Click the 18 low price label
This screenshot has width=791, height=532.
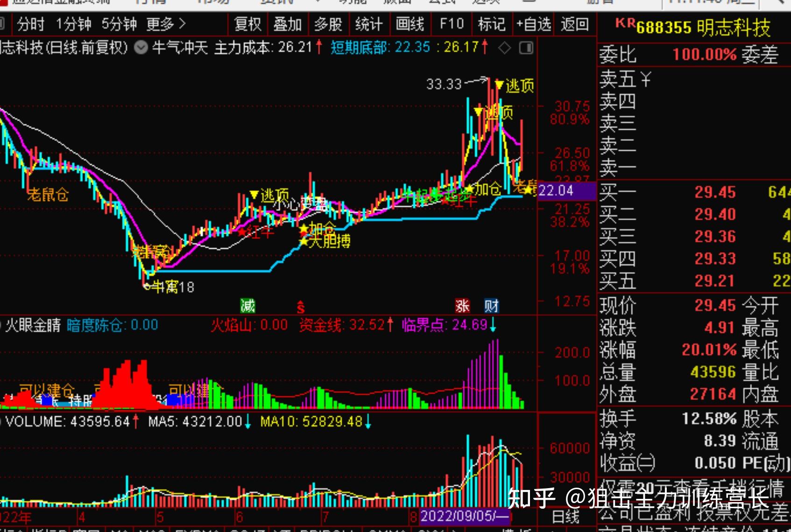coord(187,287)
